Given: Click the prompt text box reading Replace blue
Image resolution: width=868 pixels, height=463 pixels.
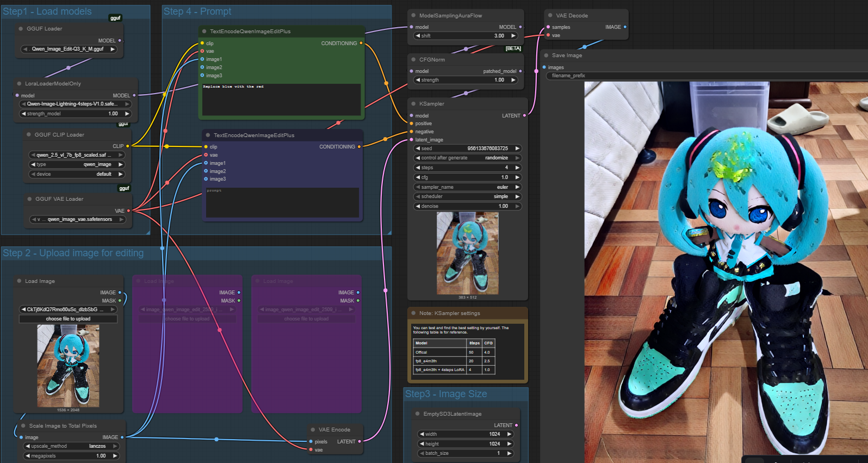Looking at the screenshot, I should tap(281, 99).
